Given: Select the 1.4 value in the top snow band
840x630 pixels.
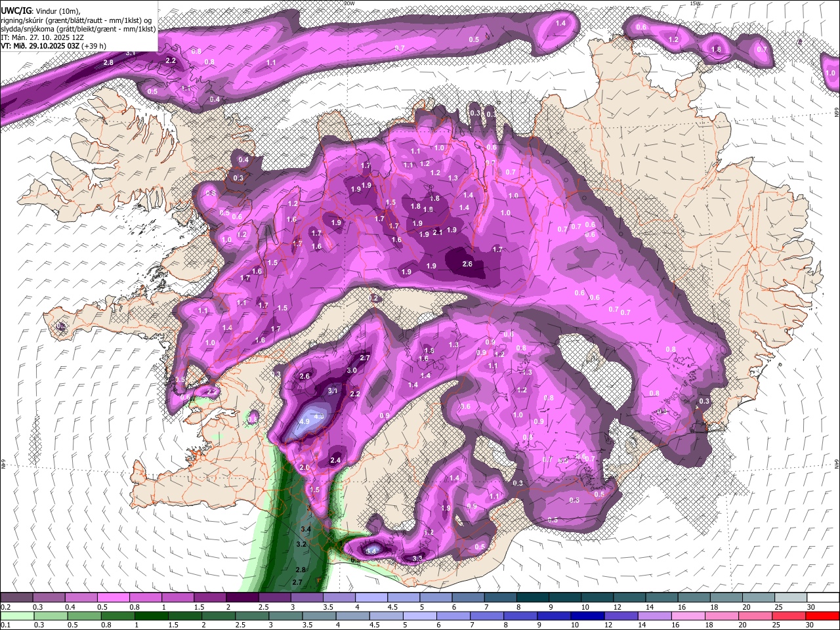Looking at the screenshot, I should pos(560,24).
